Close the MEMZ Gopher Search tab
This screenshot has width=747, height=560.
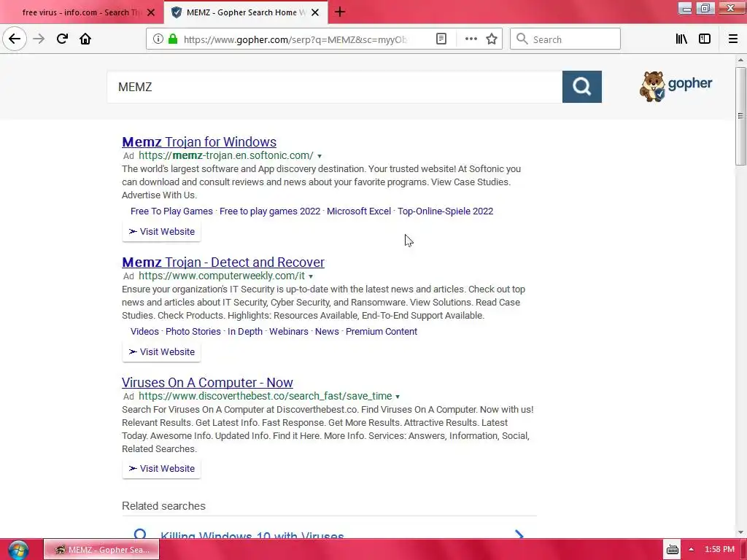tap(315, 12)
